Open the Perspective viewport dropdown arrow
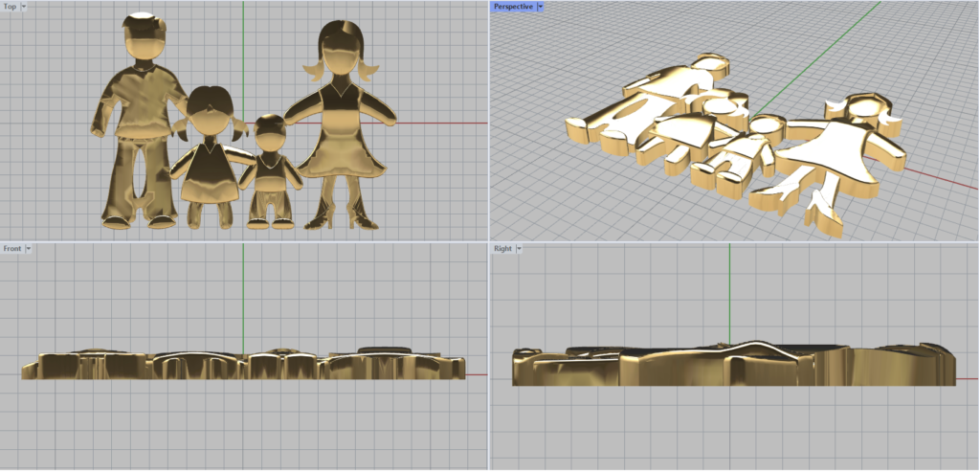This screenshot has width=980, height=473. 541,7
